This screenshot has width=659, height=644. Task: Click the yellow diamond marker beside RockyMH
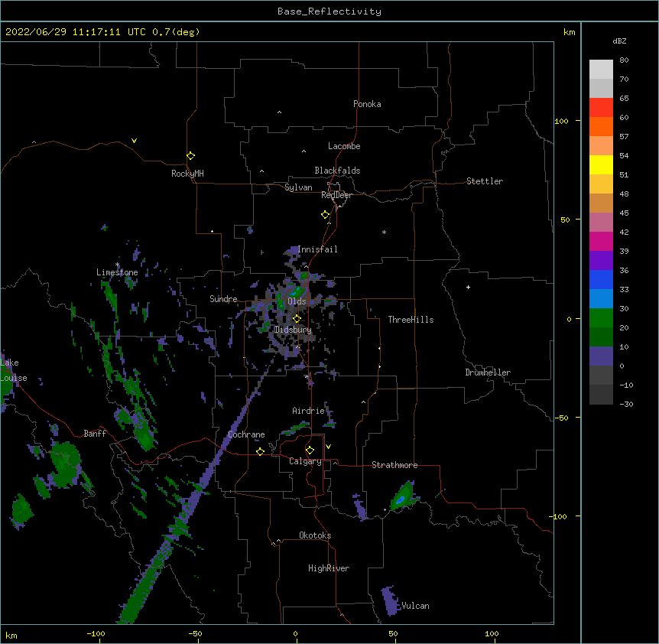191,156
